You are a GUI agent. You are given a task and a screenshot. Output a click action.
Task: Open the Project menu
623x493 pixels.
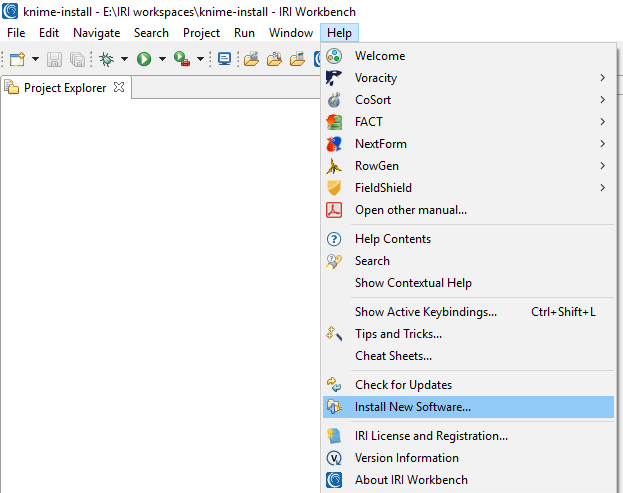point(201,33)
